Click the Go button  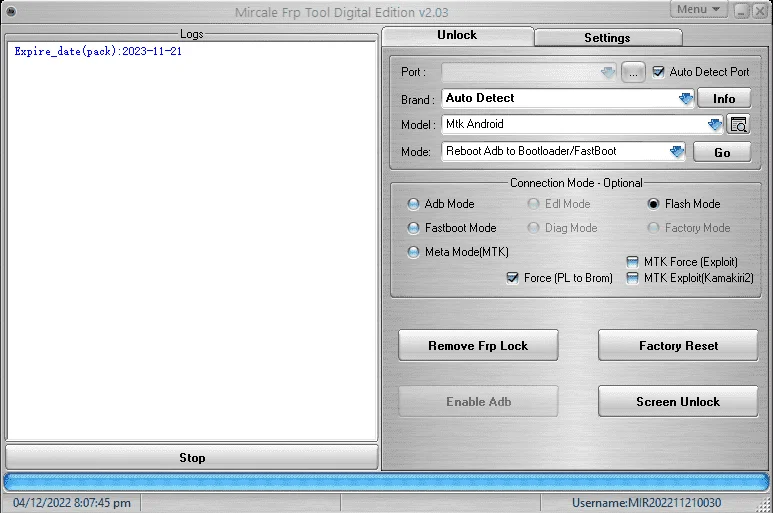tap(722, 152)
